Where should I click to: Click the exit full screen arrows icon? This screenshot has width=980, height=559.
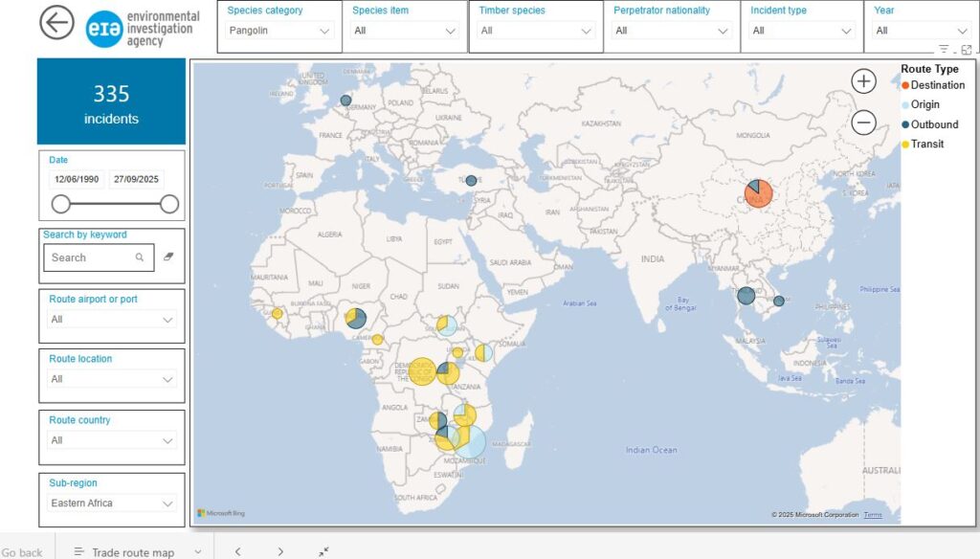point(323,551)
